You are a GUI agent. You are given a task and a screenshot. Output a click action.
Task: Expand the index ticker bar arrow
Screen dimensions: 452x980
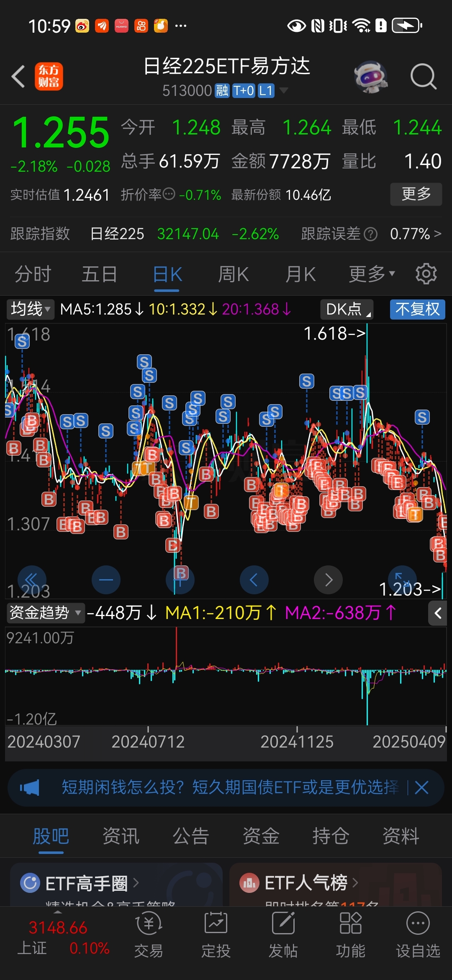click(x=58, y=912)
